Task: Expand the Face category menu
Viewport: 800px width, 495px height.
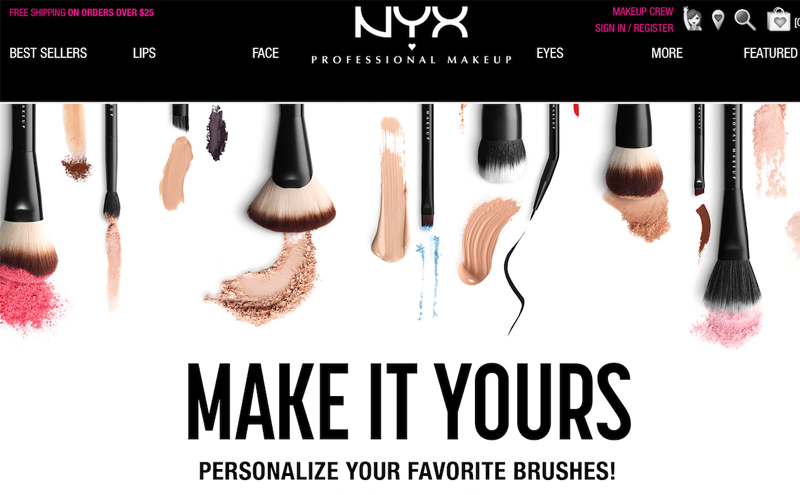Action: [x=265, y=53]
